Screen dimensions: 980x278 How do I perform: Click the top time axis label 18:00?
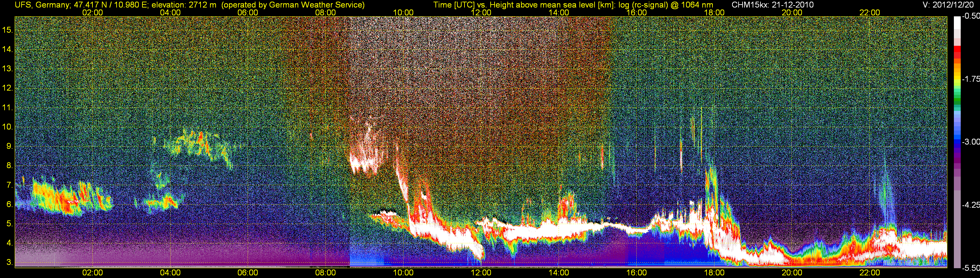click(714, 12)
